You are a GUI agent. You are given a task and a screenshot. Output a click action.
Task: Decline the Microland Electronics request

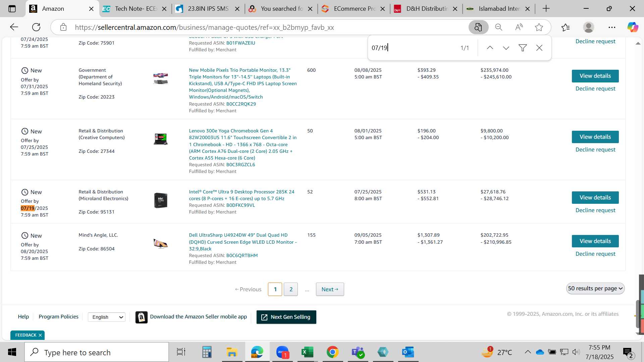[595, 210]
